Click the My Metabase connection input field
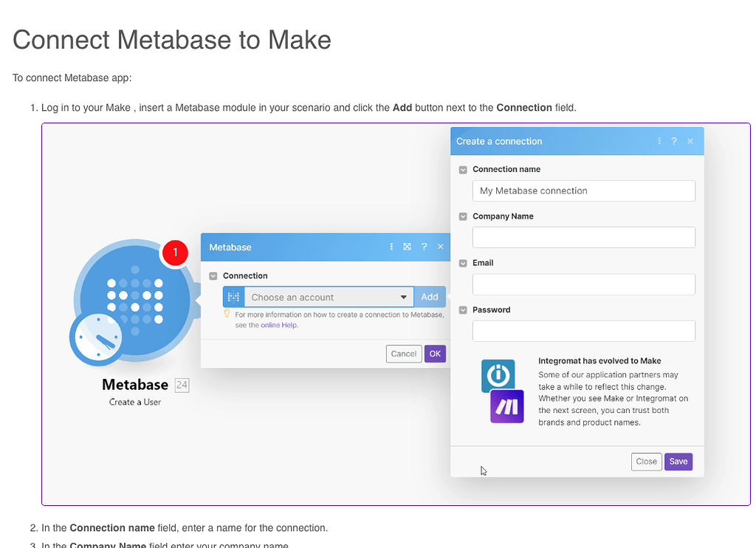This screenshot has height=548, width=756. click(583, 191)
